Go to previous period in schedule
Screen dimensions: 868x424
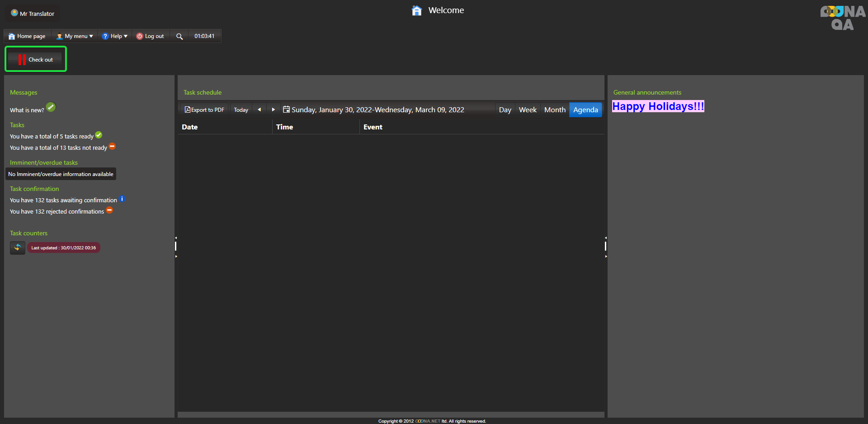click(x=259, y=110)
